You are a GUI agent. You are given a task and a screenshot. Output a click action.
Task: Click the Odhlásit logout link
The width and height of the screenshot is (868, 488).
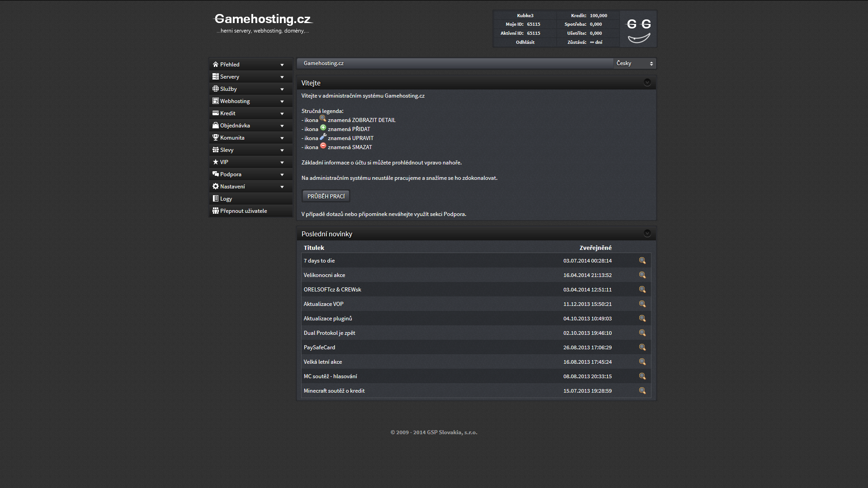[525, 42]
